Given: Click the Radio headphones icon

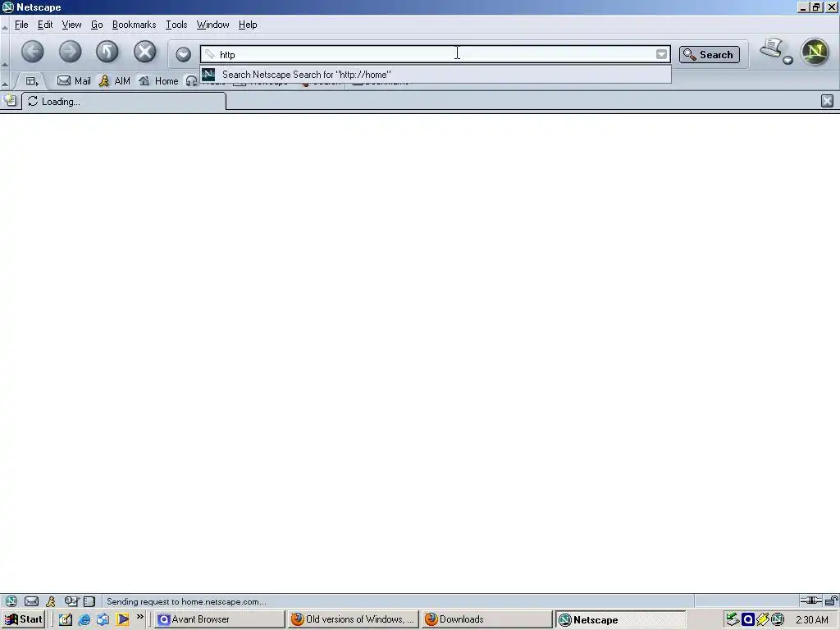Looking at the screenshot, I should pyautogui.click(x=191, y=81).
